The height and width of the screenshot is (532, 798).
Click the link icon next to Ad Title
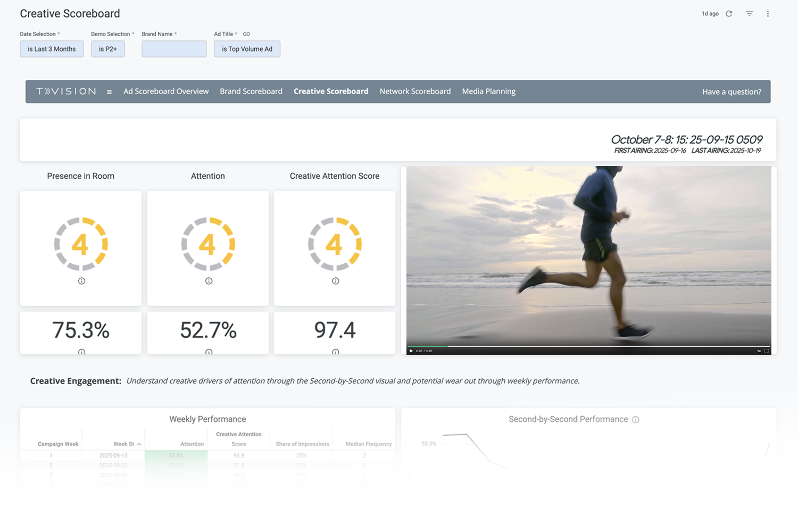[x=246, y=34]
